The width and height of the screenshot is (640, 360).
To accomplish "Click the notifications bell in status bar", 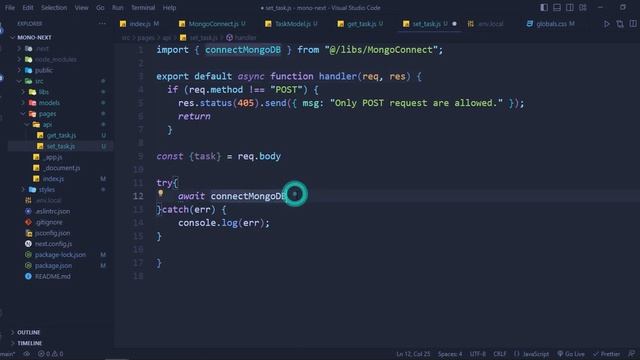I will (x=631, y=354).
